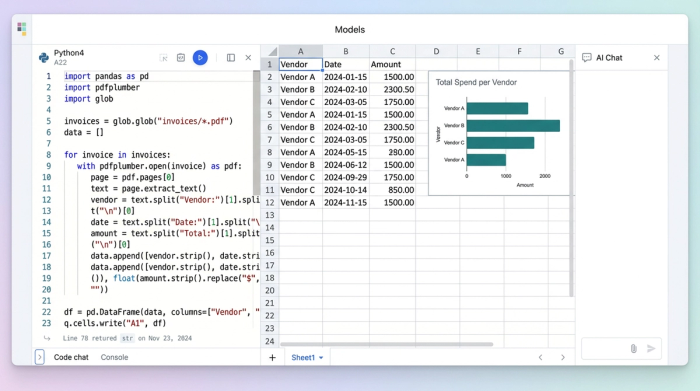Open the Sheet1 dropdown arrow
The image size is (700, 391).
click(x=321, y=358)
